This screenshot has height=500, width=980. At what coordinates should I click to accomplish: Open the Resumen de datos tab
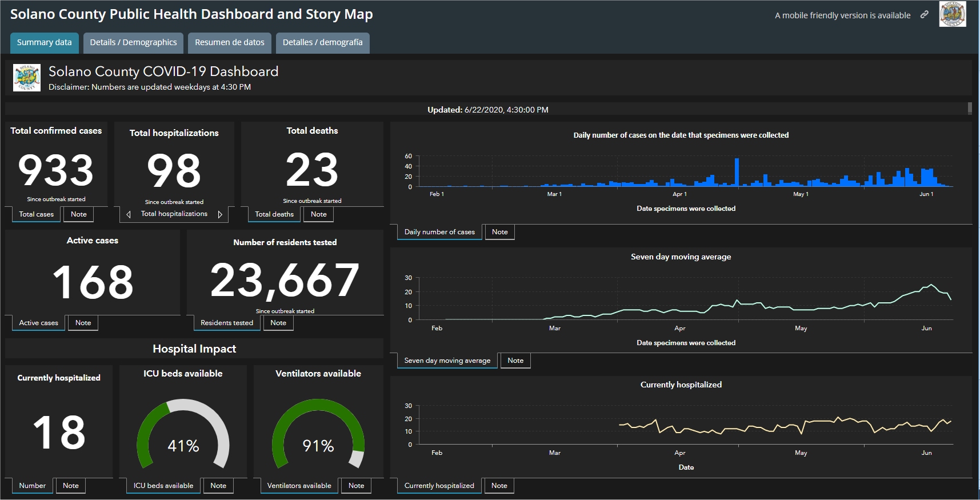click(x=229, y=43)
